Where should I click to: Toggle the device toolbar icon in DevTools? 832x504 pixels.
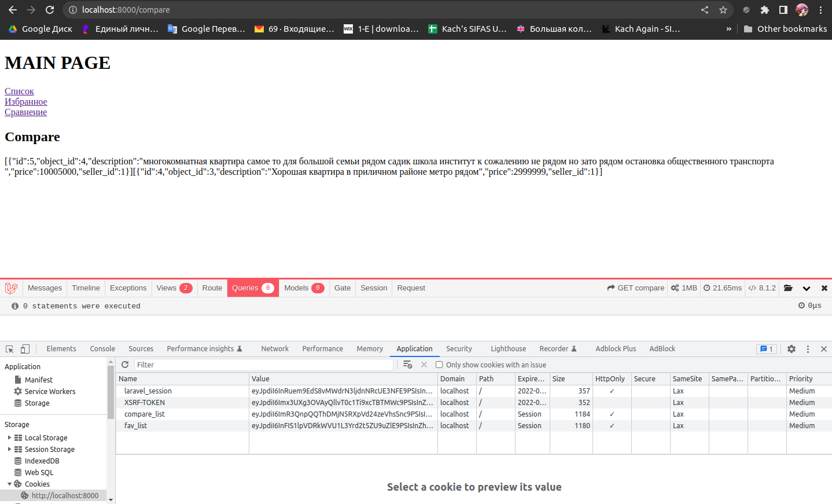pyautogui.click(x=24, y=348)
